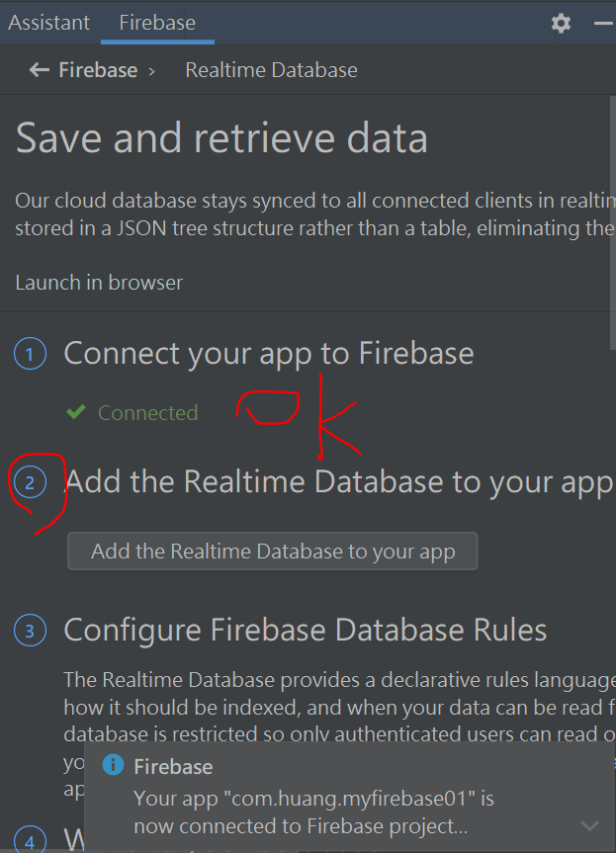Expand the Firebase notification with the chevron

tap(589, 826)
